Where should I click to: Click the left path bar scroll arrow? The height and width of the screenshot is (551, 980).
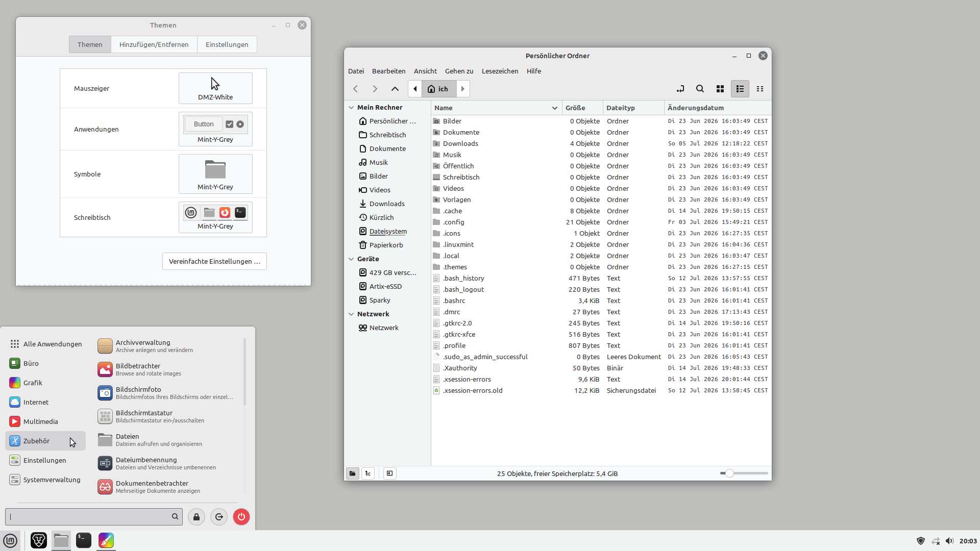click(x=415, y=89)
